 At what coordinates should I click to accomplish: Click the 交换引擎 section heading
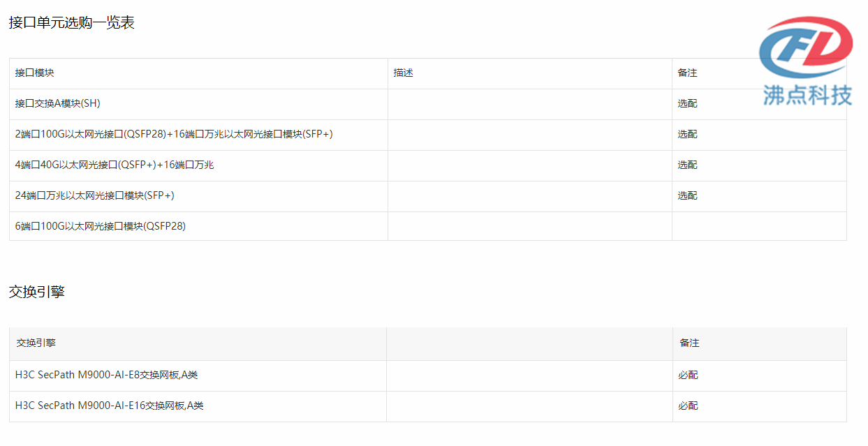coord(36,292)
